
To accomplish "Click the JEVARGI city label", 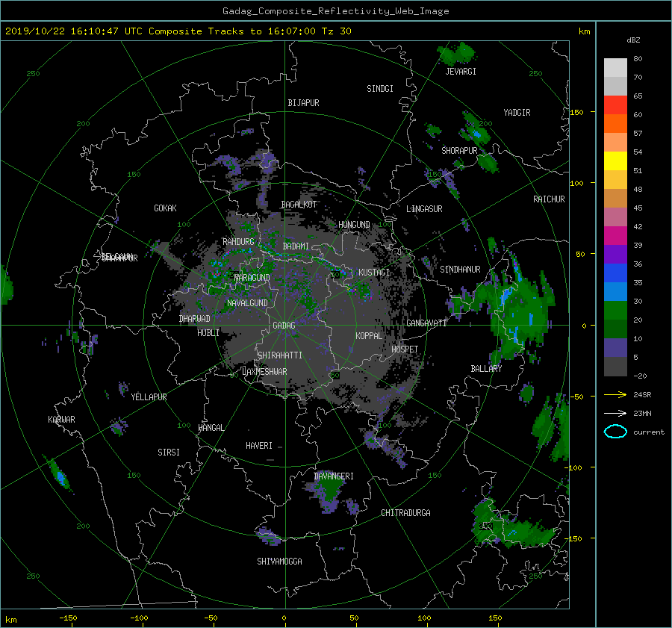I will 461,72.
